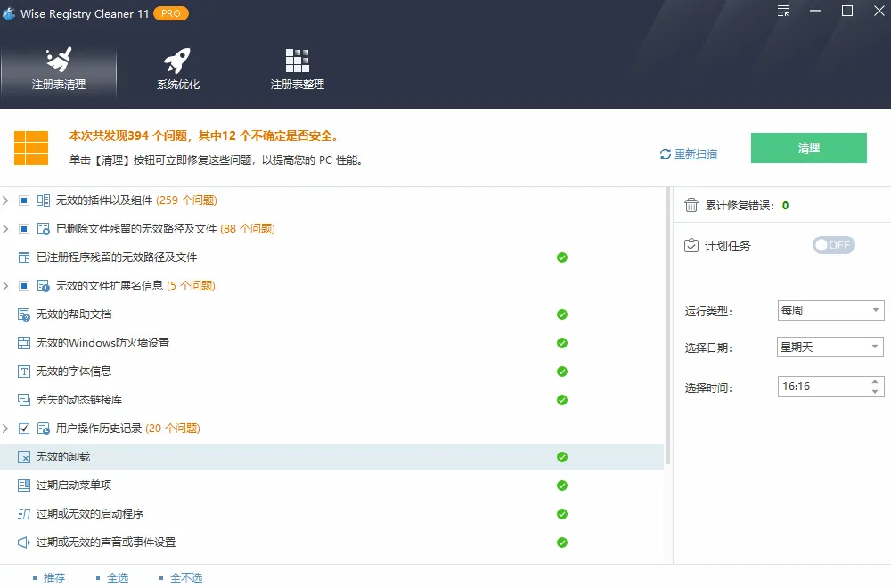Click green checkmark on 无效的字体信息 row
Screen dimensions: 891x588
[x=562, y=372]
